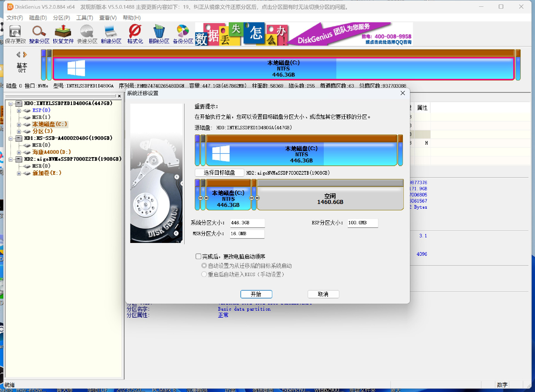Expand the 新加卷(E:) tree node
535x392 pixels.
coord(19,173)
